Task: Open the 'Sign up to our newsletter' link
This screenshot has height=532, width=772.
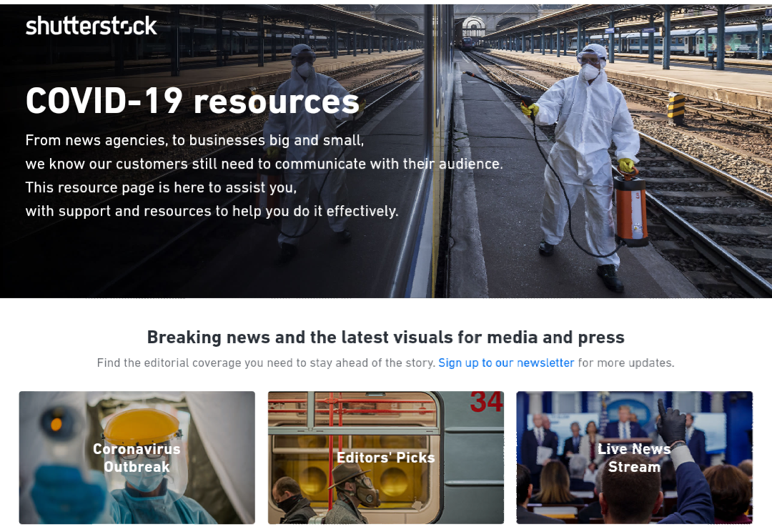Action: pyautogui.click(x=506, y=363)
